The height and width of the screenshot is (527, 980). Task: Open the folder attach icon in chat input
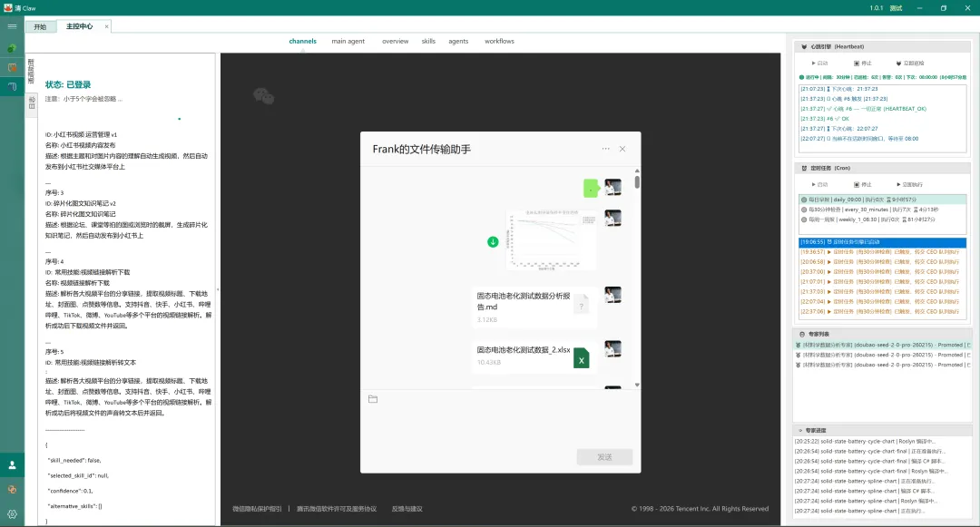(x=373, y=399)
